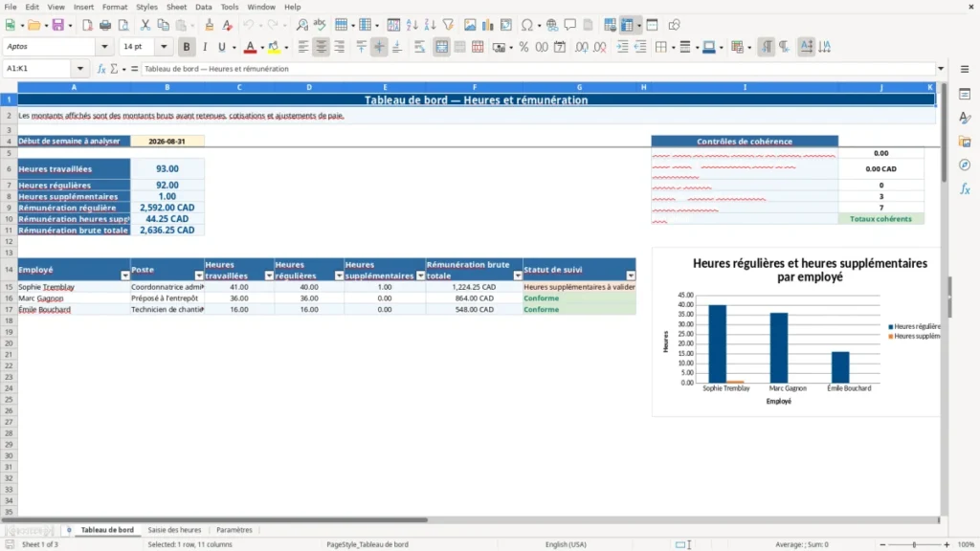The width and height of the screenshot is (980, 551).
Task: Click the Copy icon
Action: [x=163, y=25]
